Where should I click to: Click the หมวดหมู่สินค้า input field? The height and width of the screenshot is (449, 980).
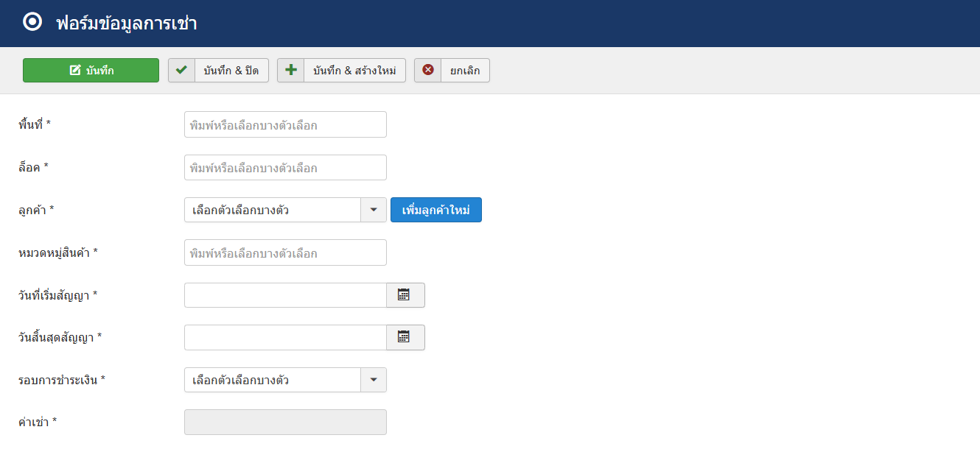(x=285, y=252)
